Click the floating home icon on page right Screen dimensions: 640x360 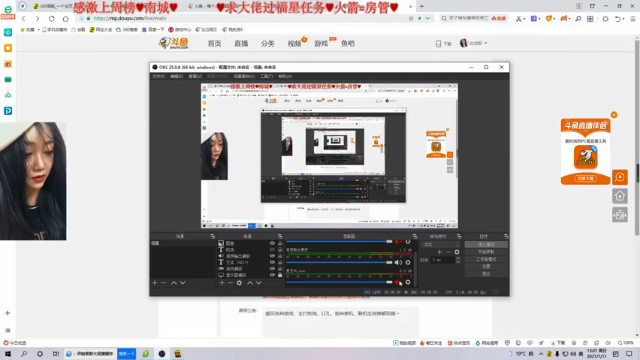pyautogui.click(x=620, y=196)
